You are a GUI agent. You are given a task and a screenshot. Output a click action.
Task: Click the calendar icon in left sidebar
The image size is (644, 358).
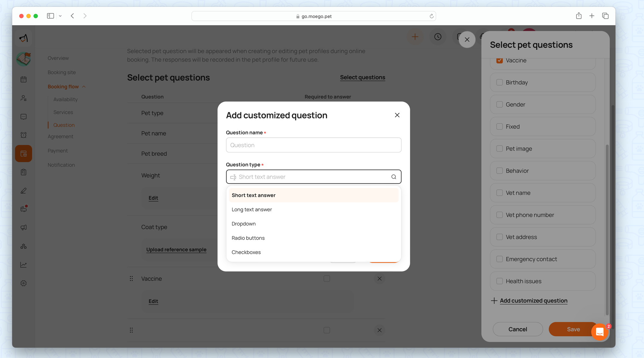click(24, 79)
